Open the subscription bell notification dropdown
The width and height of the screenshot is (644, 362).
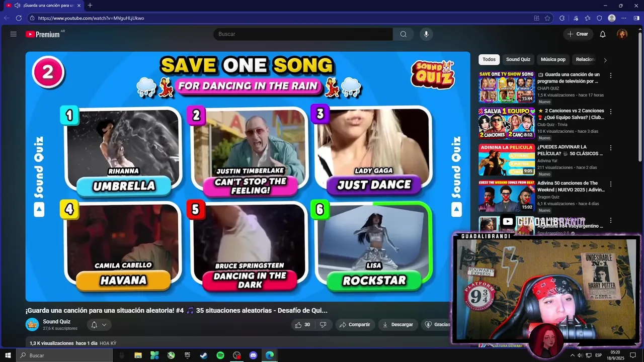[99, 325]
